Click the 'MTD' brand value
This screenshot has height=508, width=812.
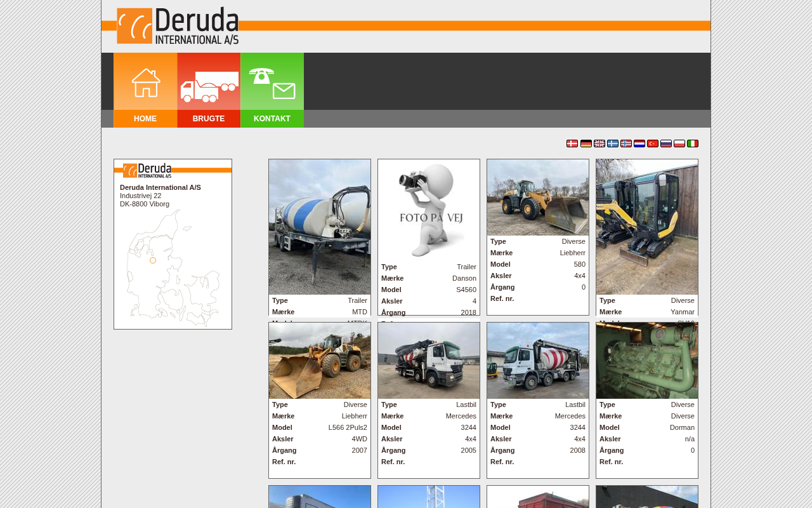[x=360, y=312]
